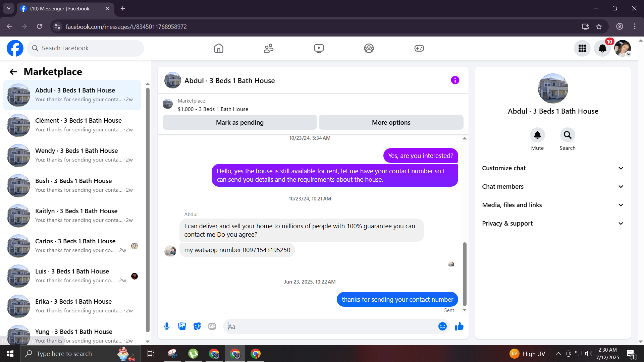Click the Mark as pending button
The image size is (644, 362).
point(239,122)
